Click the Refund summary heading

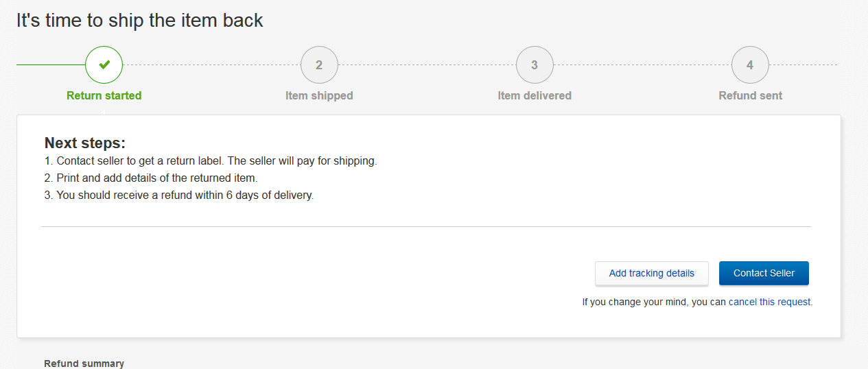point(84,364)
